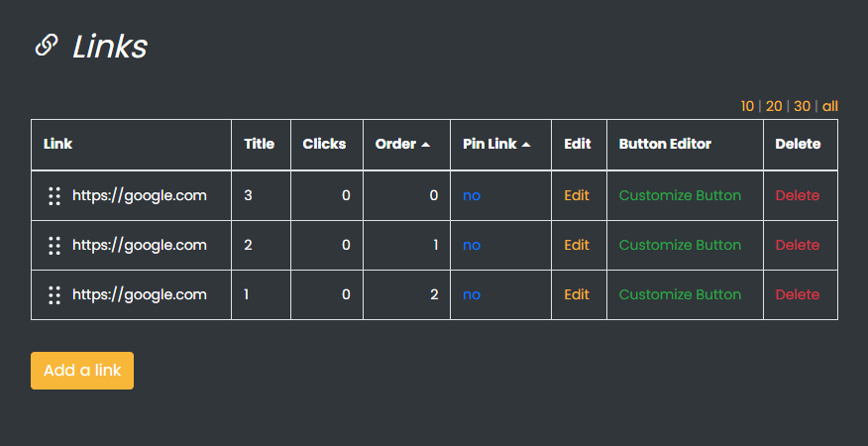Click the sort arrow next to Order
This screenshot has width=868, height=446.
[426, 145]
